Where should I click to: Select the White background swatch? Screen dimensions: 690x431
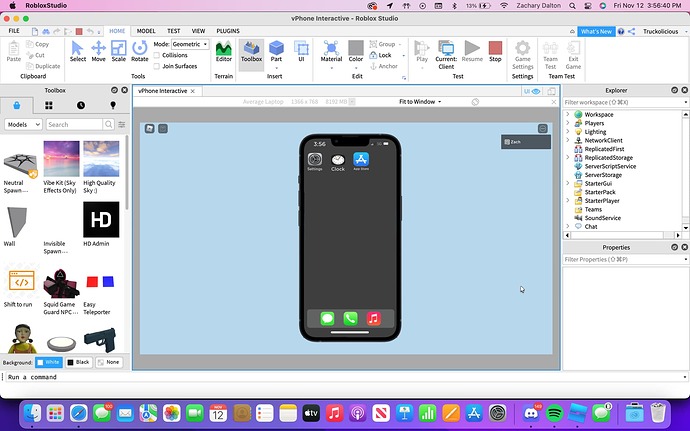(x=46, y=362)
